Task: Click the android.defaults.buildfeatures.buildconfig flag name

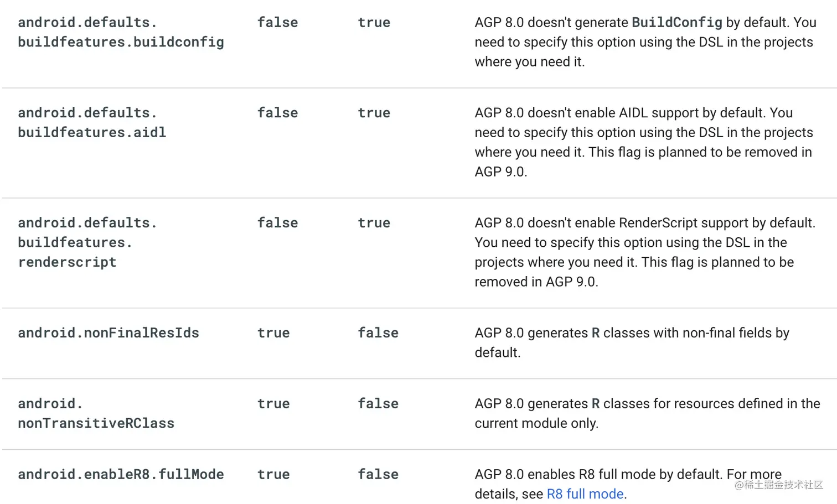Action: 121,32
